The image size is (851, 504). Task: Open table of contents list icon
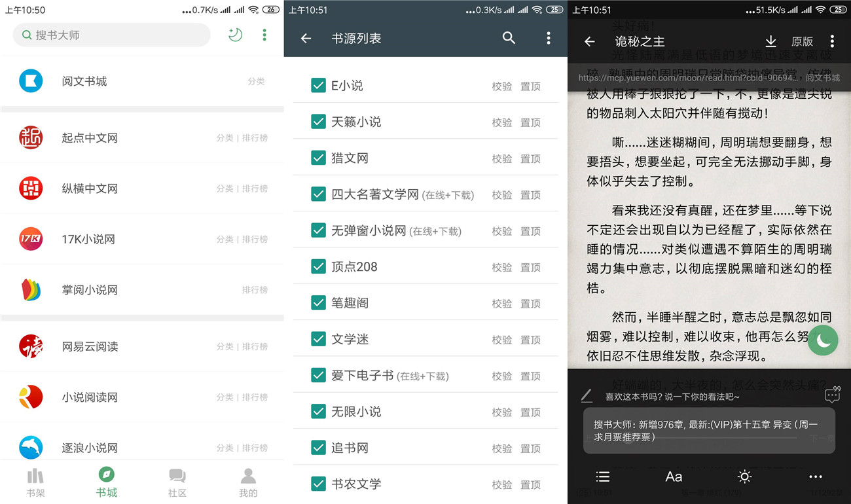pos(603,477)
